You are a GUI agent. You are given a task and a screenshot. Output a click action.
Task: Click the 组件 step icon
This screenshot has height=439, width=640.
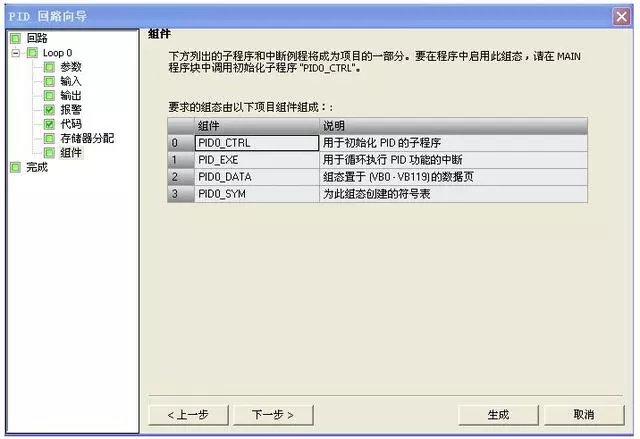coord(49,153)
